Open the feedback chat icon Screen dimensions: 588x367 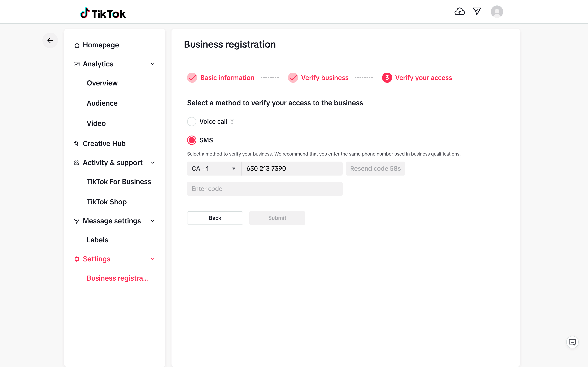572,342
